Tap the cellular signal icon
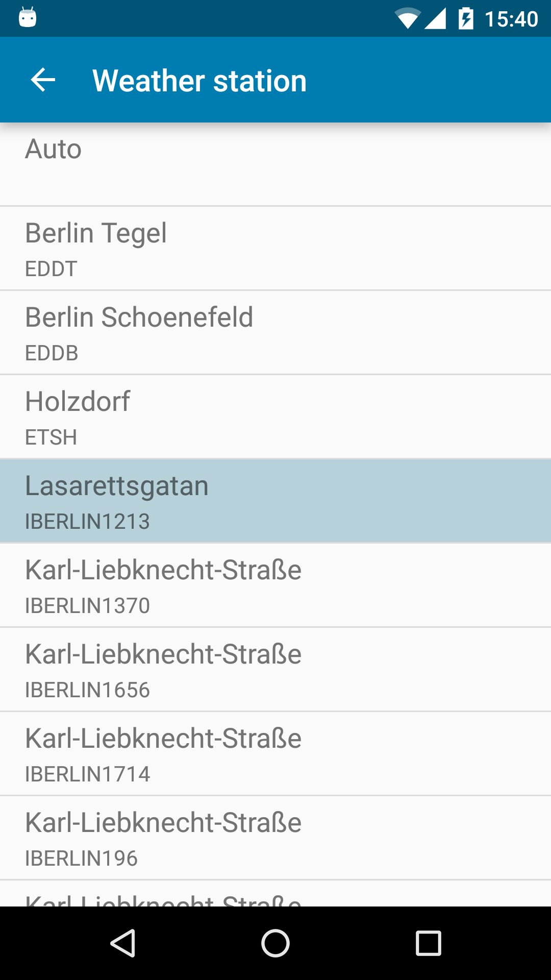The height and width of the screenshot is (980, 551). 435,19
